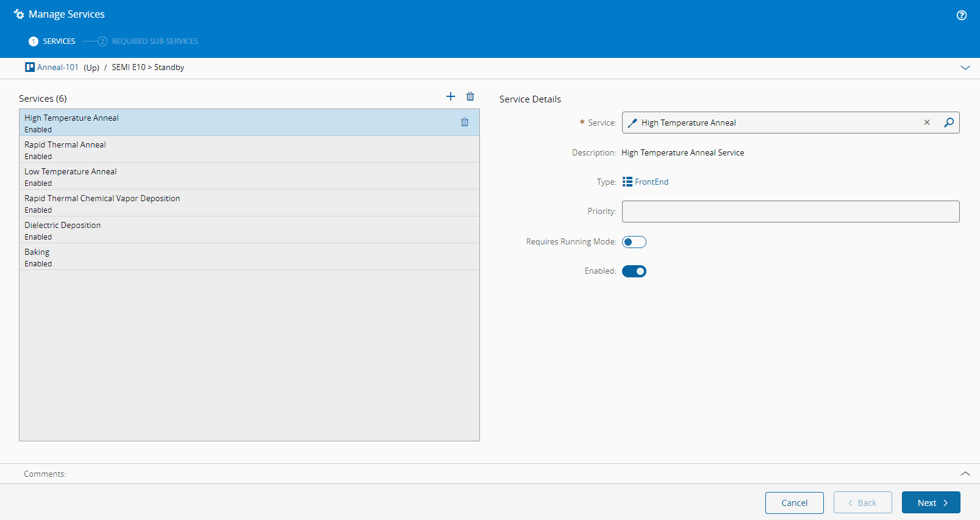Delete the High Temperature Anneal row
980x520 pixels.
pos(465,122)
